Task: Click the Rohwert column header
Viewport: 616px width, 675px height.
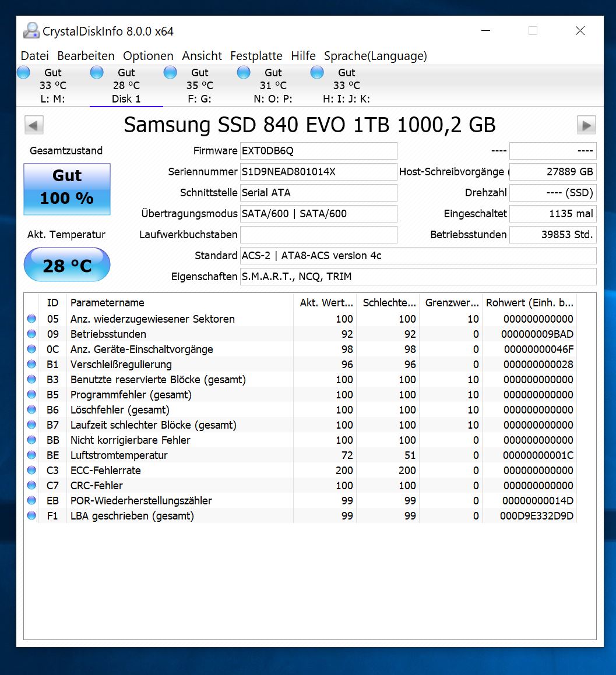Action: click(x=529, y=303)
